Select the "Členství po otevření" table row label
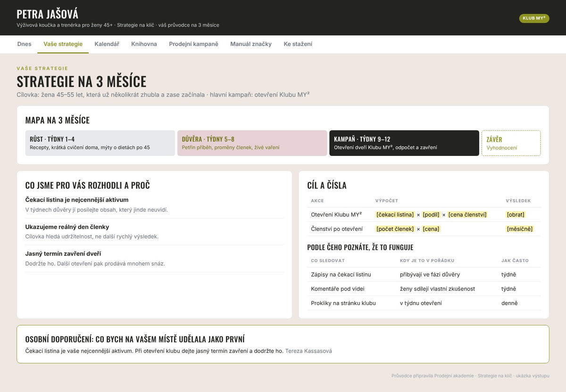Image resolution: width=566 pixels, height=392 pixels. (x=337, y=229)
